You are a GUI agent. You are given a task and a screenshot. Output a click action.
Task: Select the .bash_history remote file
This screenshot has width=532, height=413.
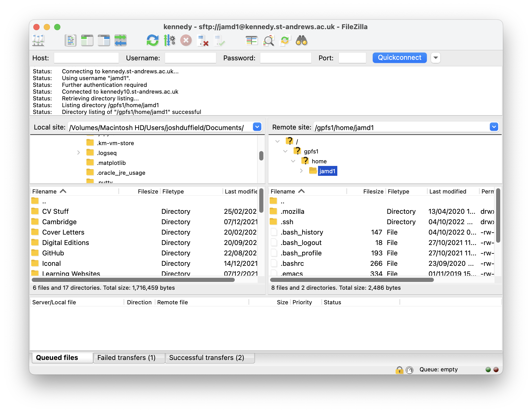382,232
